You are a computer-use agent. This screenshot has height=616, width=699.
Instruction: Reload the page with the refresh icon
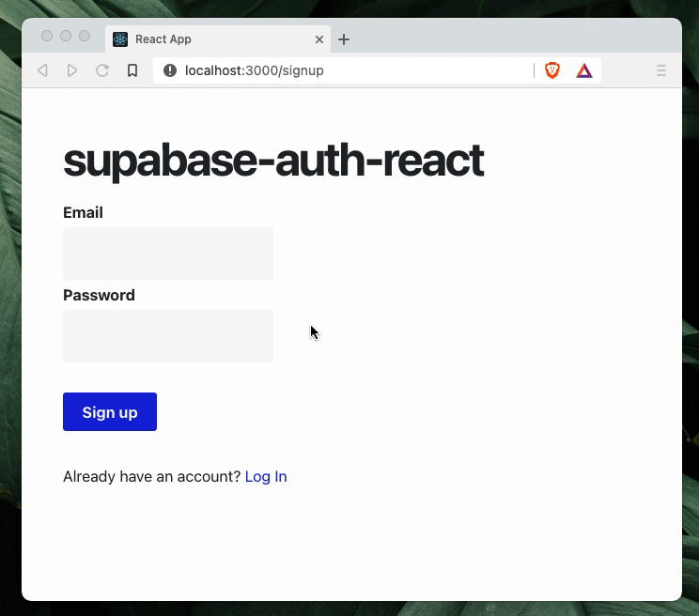tap(102, 70)
